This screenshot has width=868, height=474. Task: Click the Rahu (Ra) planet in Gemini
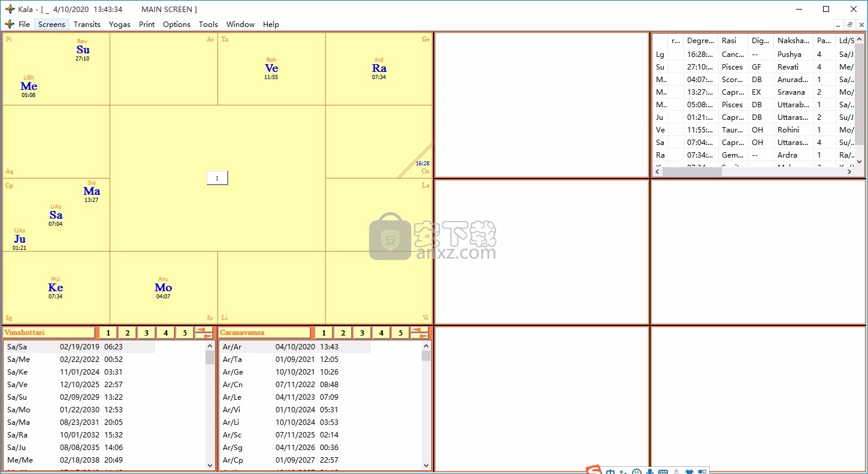[x=379, y=68]
